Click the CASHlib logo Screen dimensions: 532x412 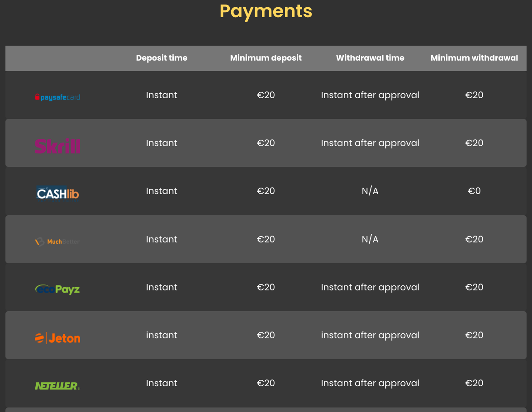point(58,194)
